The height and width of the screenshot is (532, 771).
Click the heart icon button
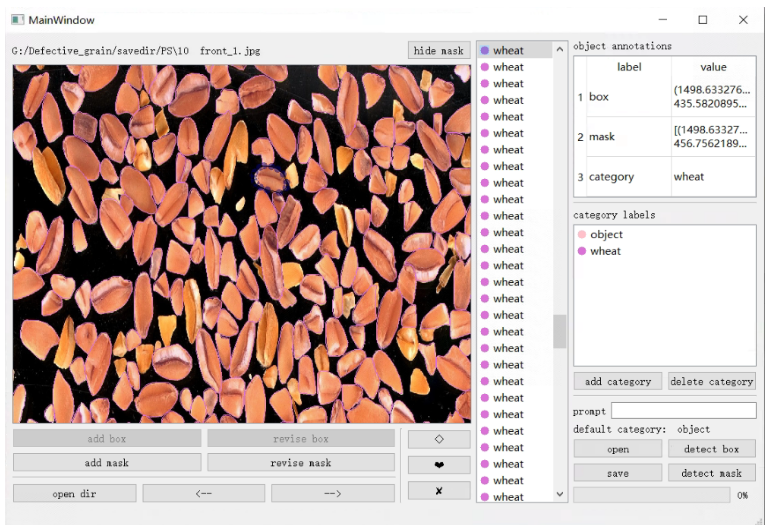coord(439,465)
